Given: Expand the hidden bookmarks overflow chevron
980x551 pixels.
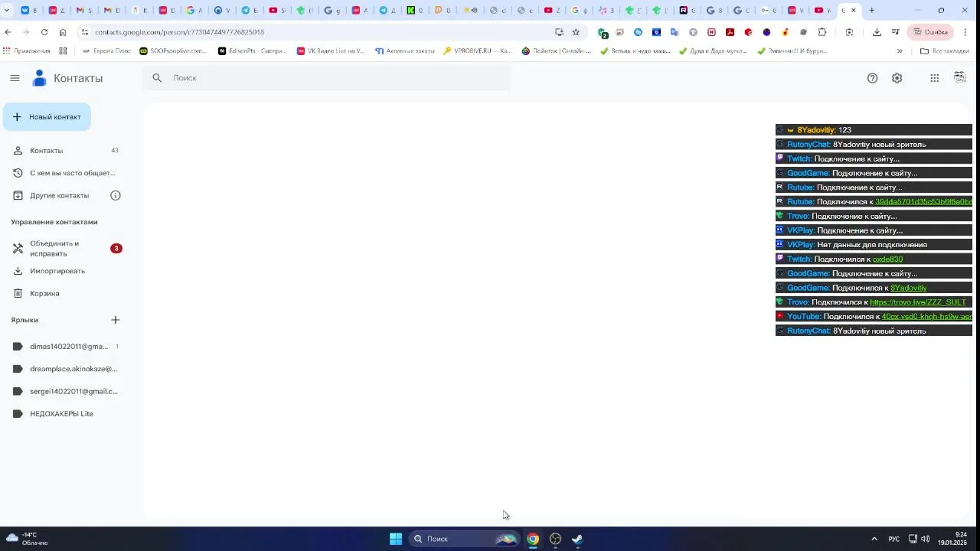Looking at the screenshot, I should tap(900, 51).
